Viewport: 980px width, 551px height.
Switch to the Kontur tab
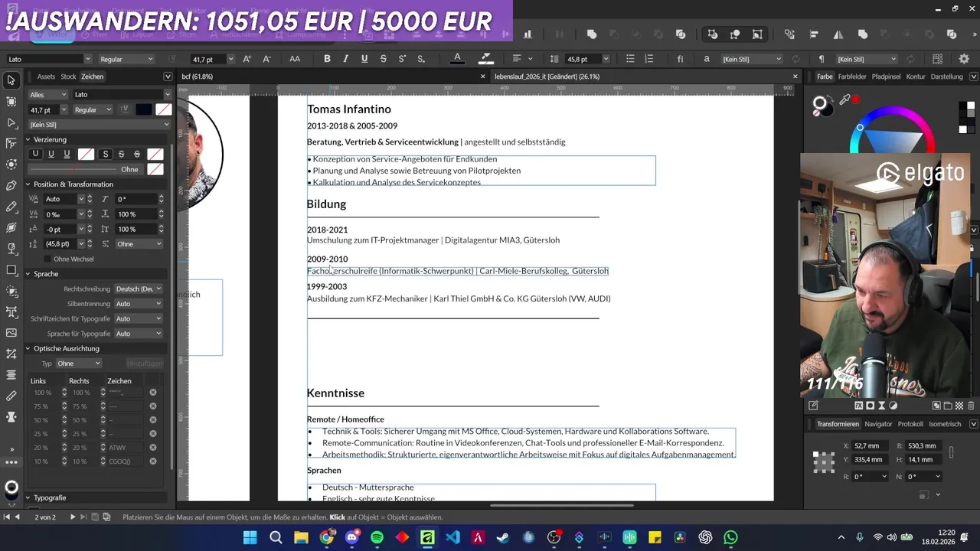pos(916,77)
